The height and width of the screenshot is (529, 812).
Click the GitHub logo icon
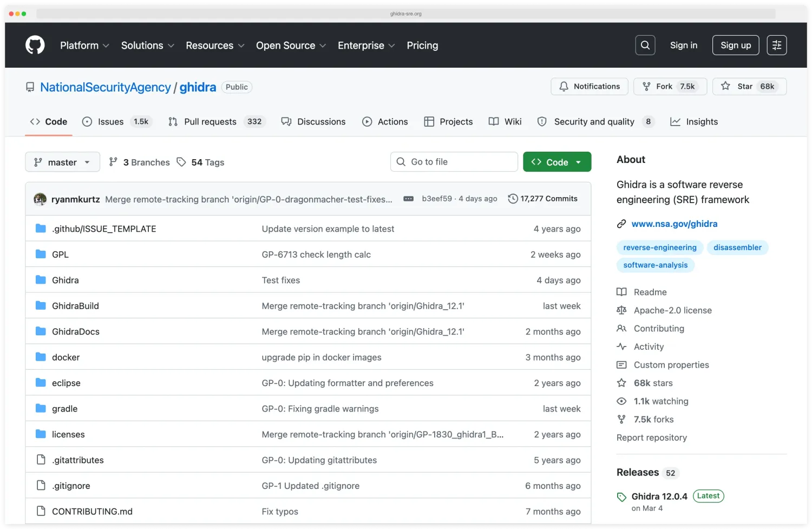point(35,45)
